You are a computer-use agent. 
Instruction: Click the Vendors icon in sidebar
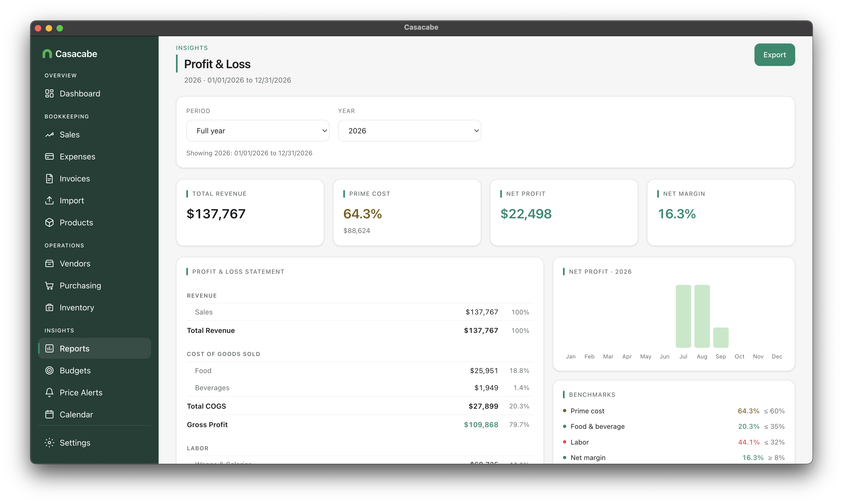[x=49, y=264]
